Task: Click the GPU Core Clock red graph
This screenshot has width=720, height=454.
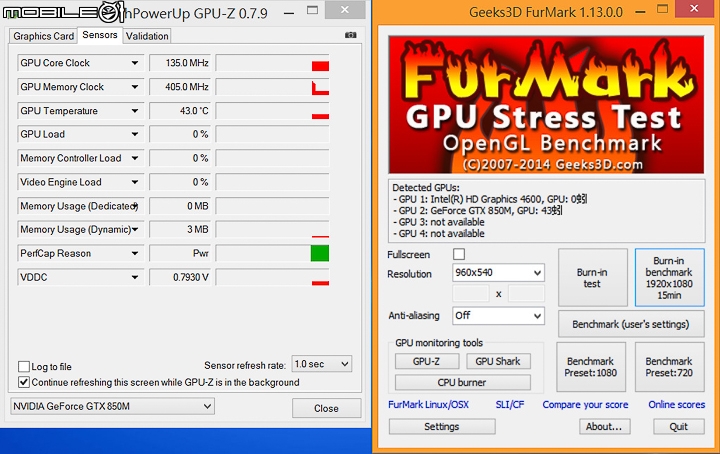Action: click(x=320, y=66)
